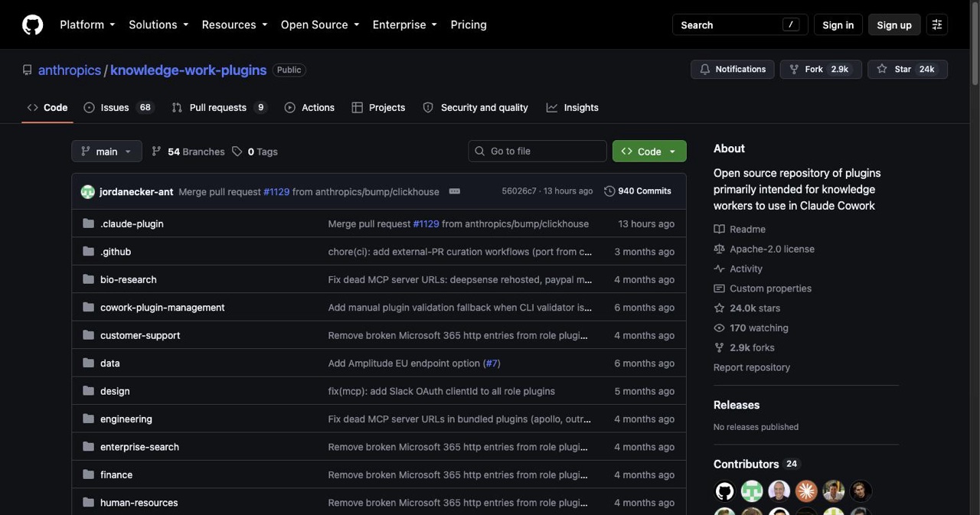Open the .github folder
The width and height of the screenshot is (980, 515).
[116, 252]
